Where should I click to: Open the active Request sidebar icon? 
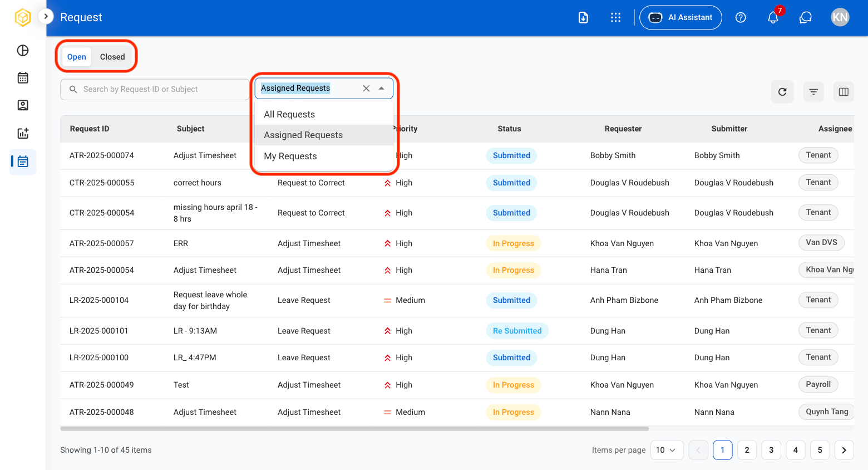[x=23, y=161]
